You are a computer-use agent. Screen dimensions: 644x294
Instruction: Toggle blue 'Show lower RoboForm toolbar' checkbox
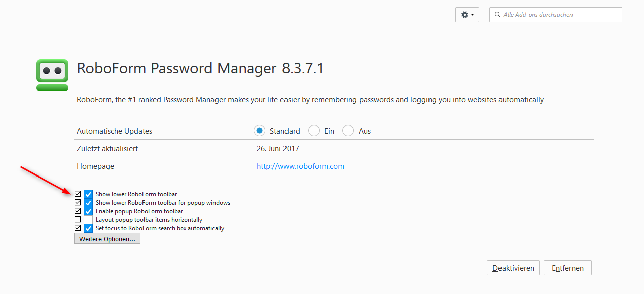pos(88,194)
